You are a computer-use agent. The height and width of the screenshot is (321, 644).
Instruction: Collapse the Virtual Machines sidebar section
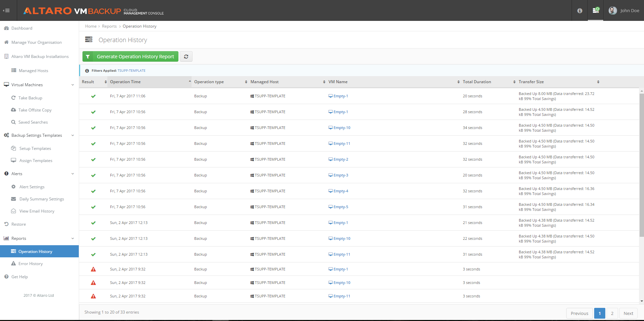tap(73, 85)
